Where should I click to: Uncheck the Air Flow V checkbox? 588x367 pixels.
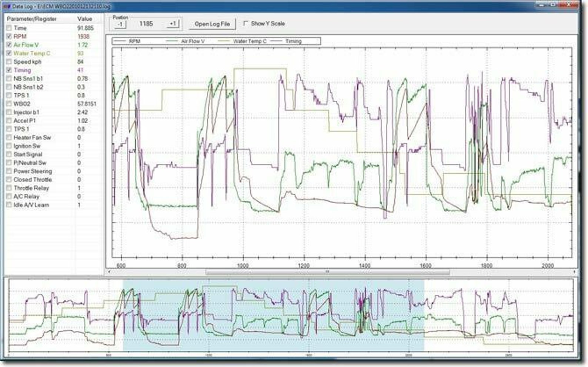(x=9, y=45)
